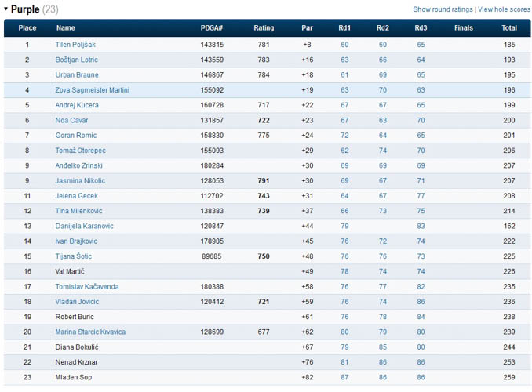The width and height of the screenshot is (532, 392).
Task: Select player Urban Braune
Action: click(x=76, y=74)
